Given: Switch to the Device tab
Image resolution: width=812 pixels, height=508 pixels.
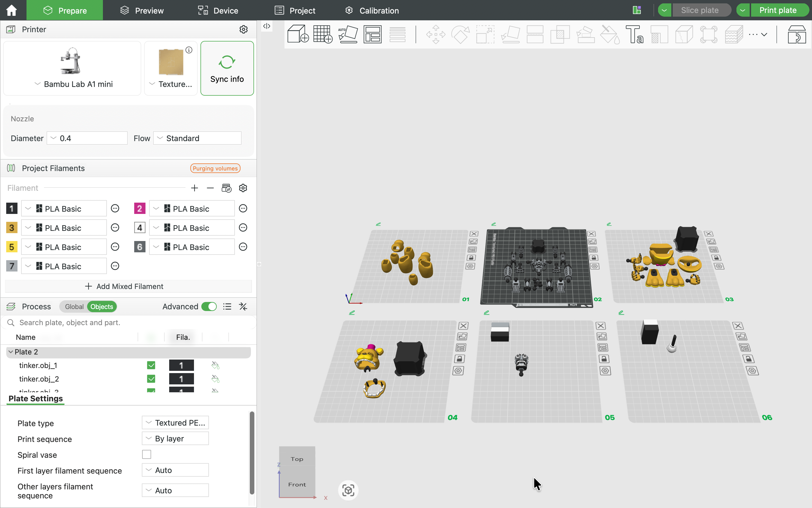Looking at the screenshot, I should (218, 10).
